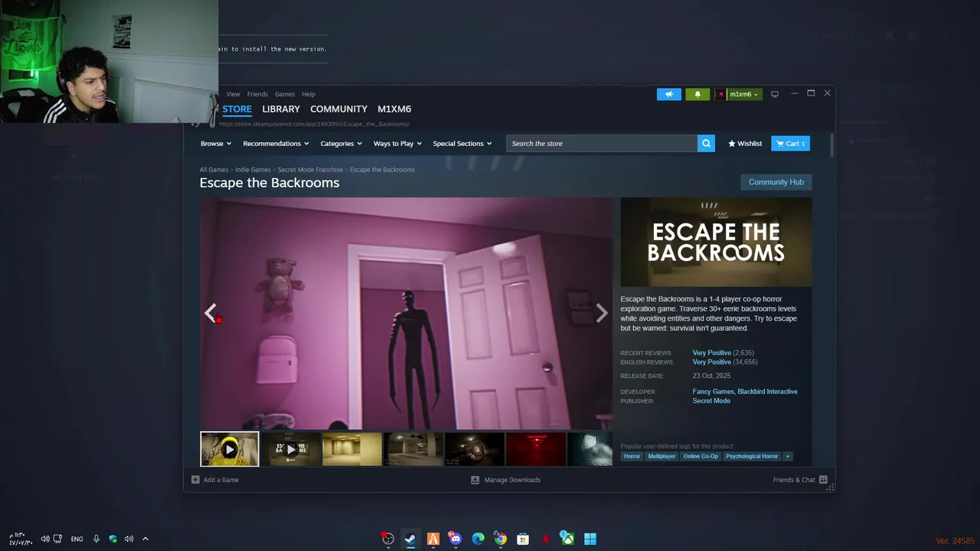The image size is (980, 551).
Task: Open Very Positive recent reviews link
Action: click(712, 353)
